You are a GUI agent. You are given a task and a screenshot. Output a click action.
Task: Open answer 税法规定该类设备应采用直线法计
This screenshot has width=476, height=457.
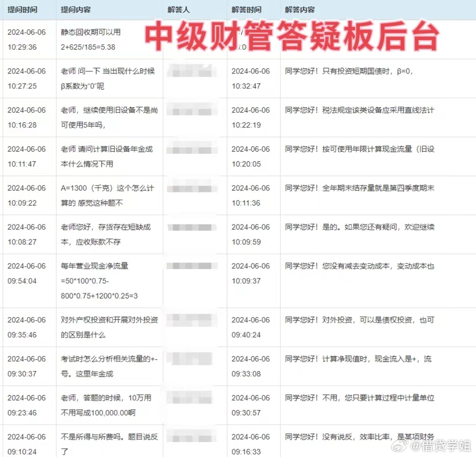click(x=359, y=110)
